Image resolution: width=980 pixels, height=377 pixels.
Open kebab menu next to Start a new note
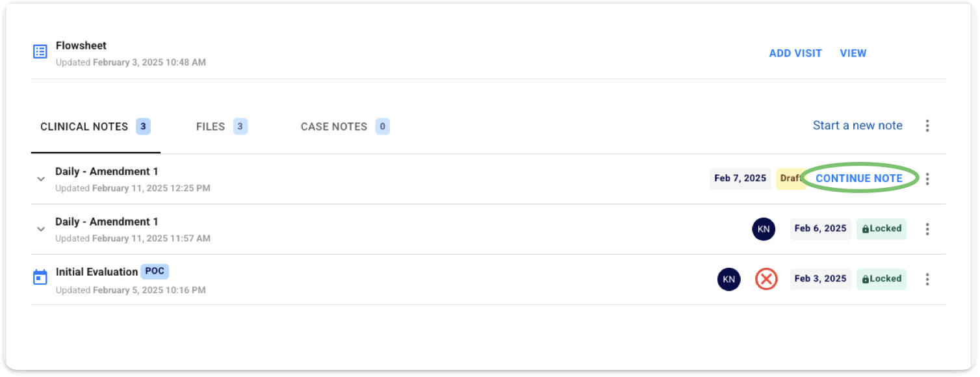tap(927, 125)
